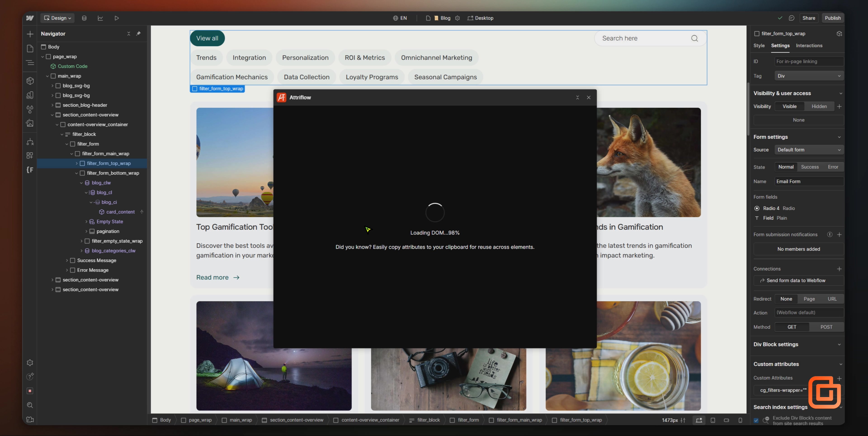Open the Tag dropdown showing Div
The width and height of the screenshot is (868, 436).
(809, 76)
